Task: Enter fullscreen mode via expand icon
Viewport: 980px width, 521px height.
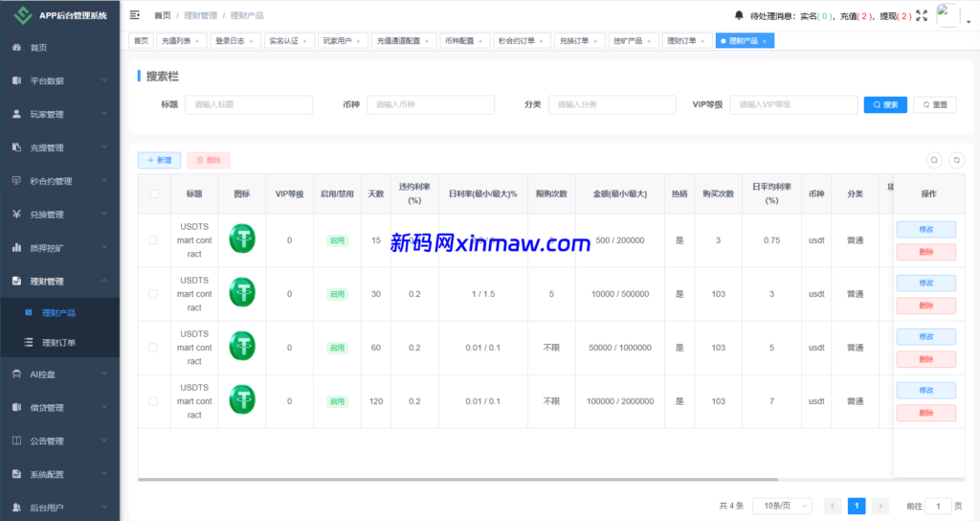Action: 922,15
